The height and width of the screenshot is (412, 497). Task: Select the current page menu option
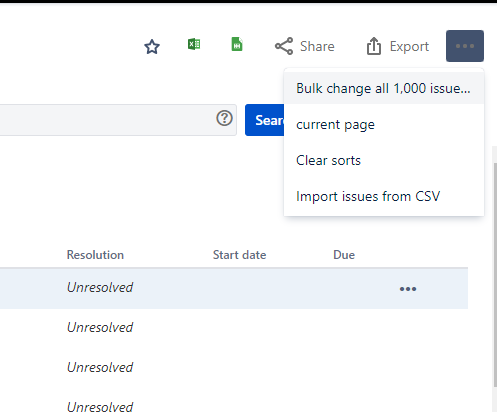384,124
